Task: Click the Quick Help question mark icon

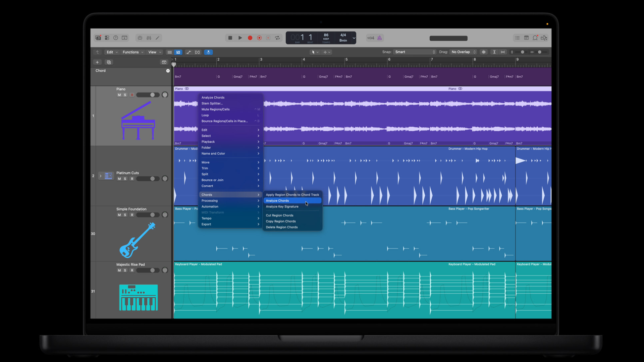Action: click(116, 38)
